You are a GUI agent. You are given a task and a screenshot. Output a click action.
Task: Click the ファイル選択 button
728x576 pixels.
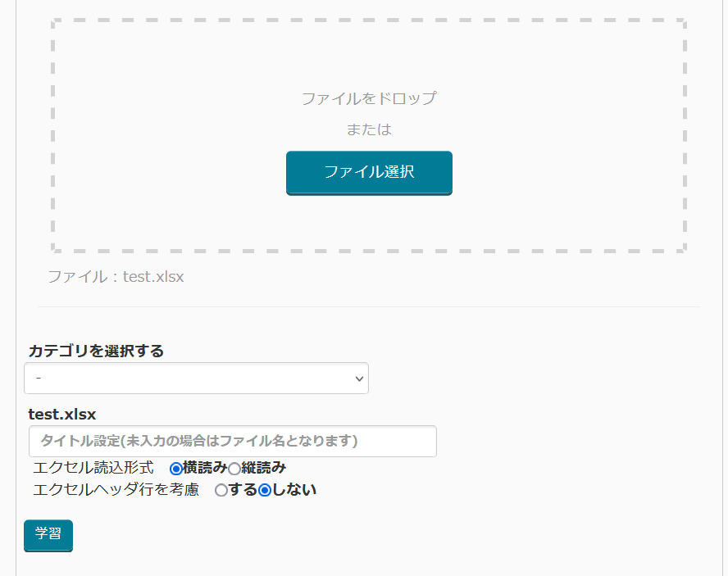coord(369,172)
